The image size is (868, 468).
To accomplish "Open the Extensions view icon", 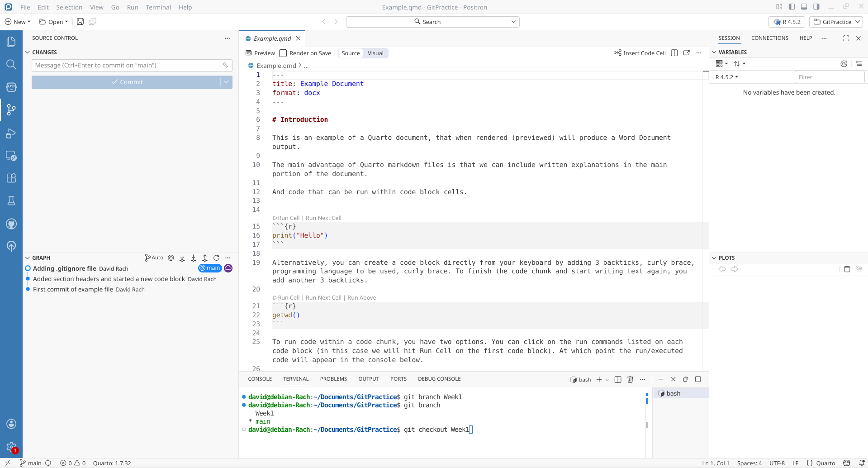I will click(x=11, y=178).
